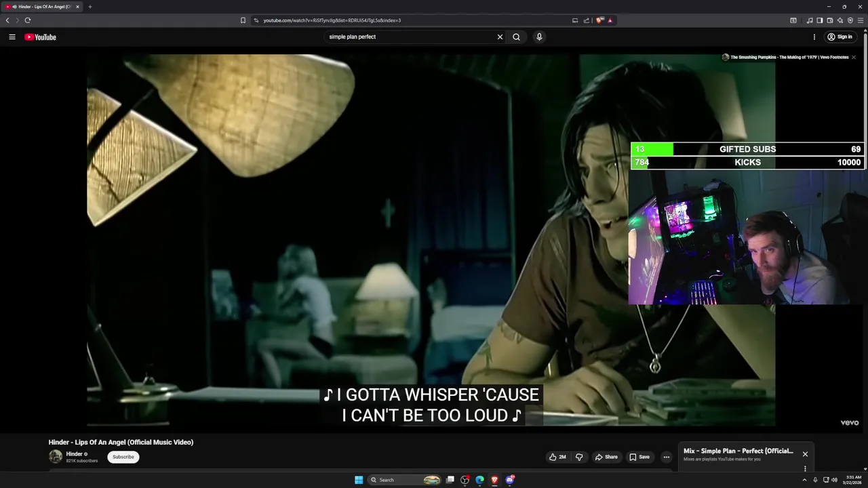Go forward in browser history
Viewport: 868px width, 488px height.
tap(17, 20)
